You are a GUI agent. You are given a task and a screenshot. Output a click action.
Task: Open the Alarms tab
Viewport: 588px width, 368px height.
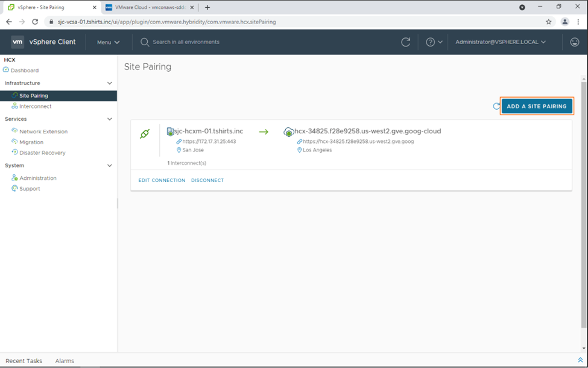click(x=65, y=361)
